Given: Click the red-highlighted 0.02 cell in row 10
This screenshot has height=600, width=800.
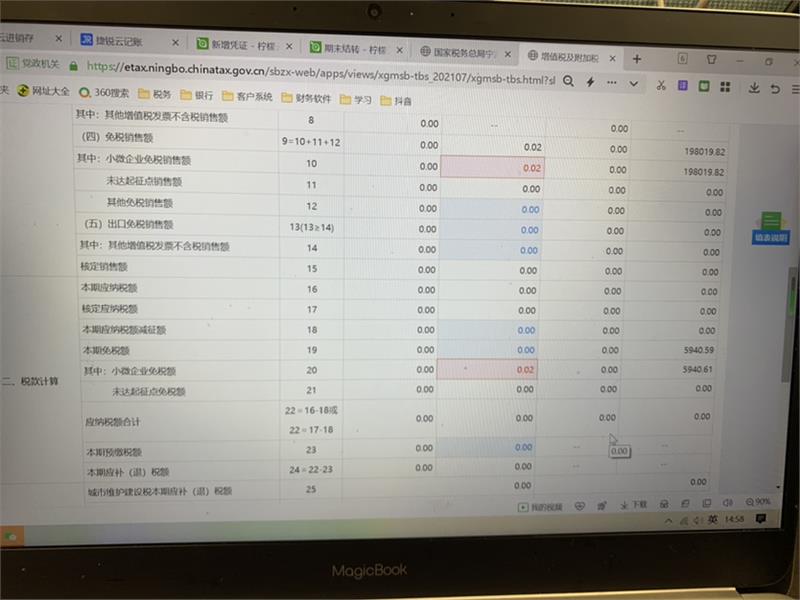Looking at the screenshot, I should 487,167.
